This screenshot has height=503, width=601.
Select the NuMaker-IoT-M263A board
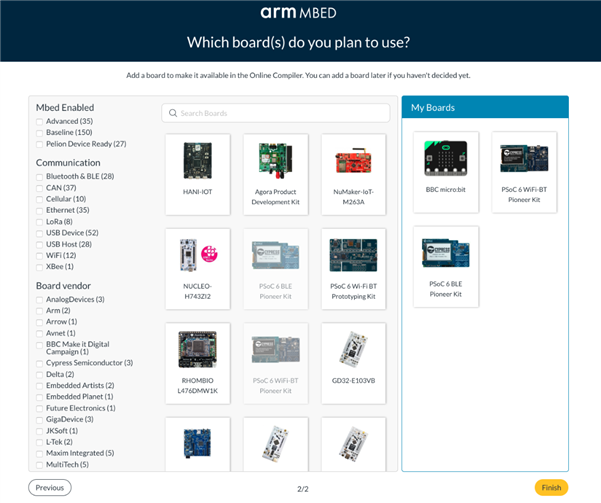(353, 174)
